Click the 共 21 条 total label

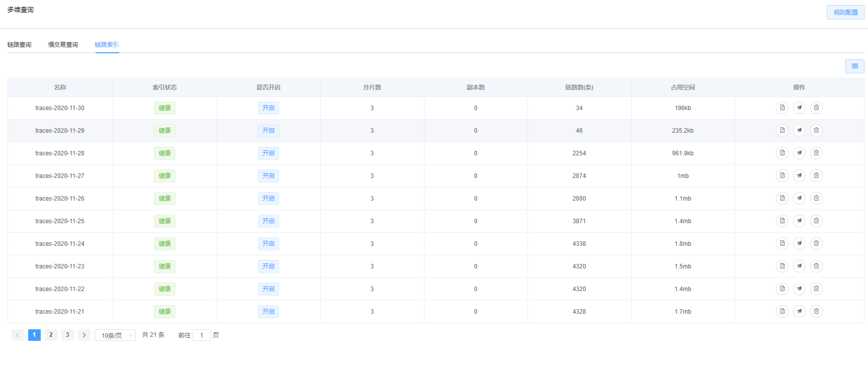click(x=153, y=335)
